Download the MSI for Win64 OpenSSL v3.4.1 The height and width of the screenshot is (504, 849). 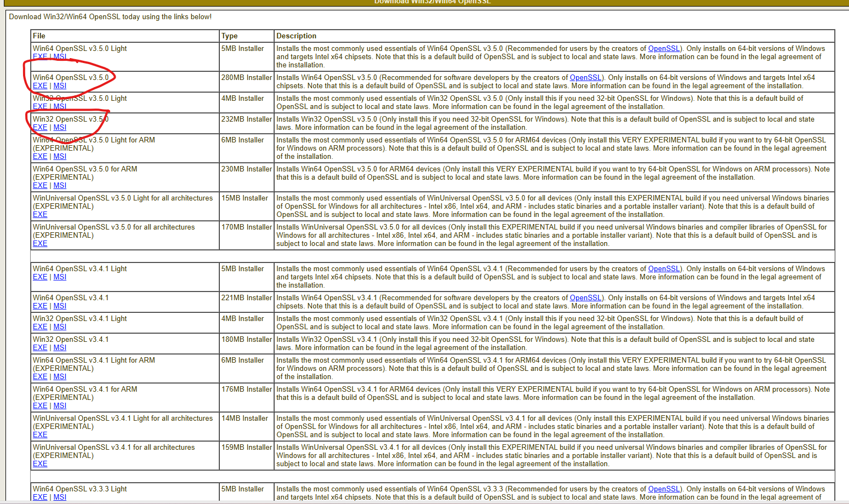(60, 306)
